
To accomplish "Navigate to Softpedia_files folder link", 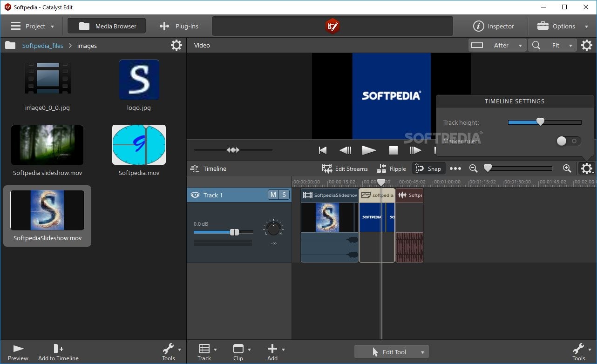I will [x=42, y=46].
